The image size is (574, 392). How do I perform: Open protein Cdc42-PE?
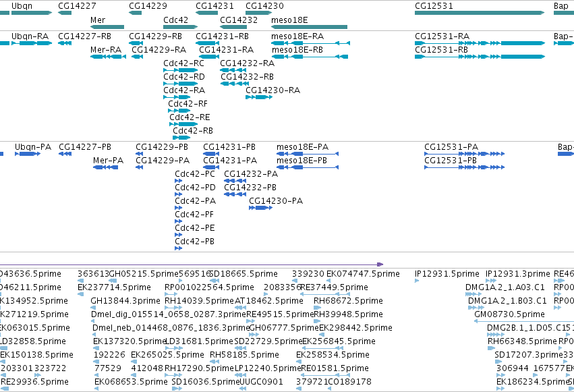coord(195,229)
